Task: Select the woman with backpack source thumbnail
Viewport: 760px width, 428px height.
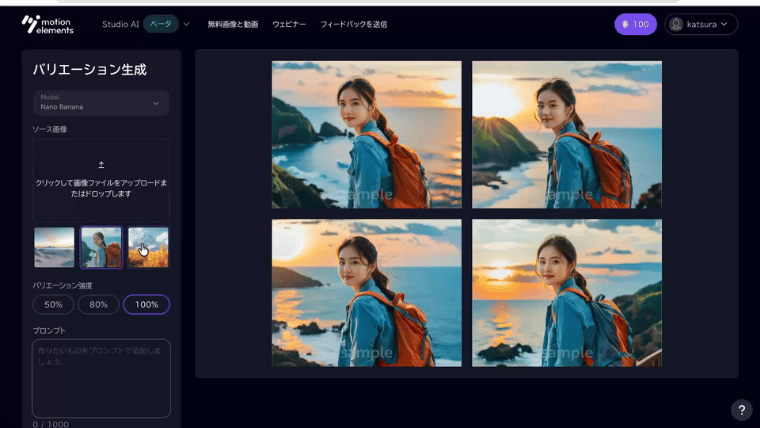Action: tap(101, 247)
